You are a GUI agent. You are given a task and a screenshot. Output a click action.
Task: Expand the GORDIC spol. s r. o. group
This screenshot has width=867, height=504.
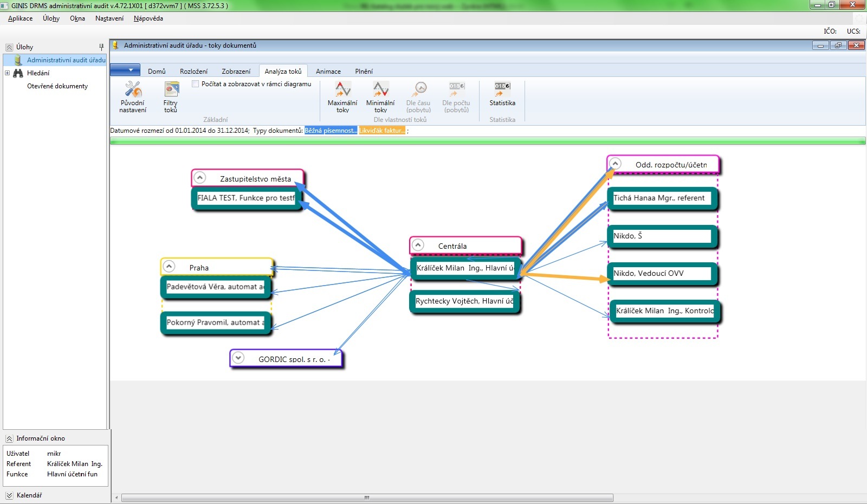(238, 358)
